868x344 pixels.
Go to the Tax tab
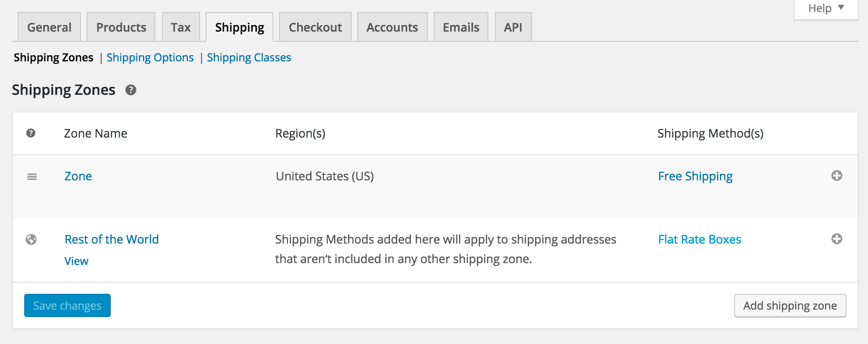pyautogui.click(x=180, y=27)
